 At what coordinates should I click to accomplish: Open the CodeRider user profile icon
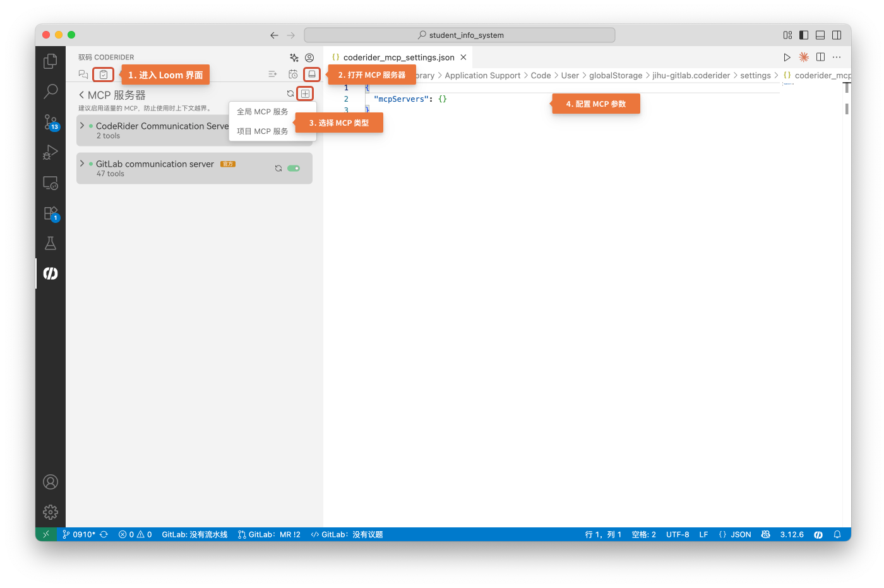[309, 57]
